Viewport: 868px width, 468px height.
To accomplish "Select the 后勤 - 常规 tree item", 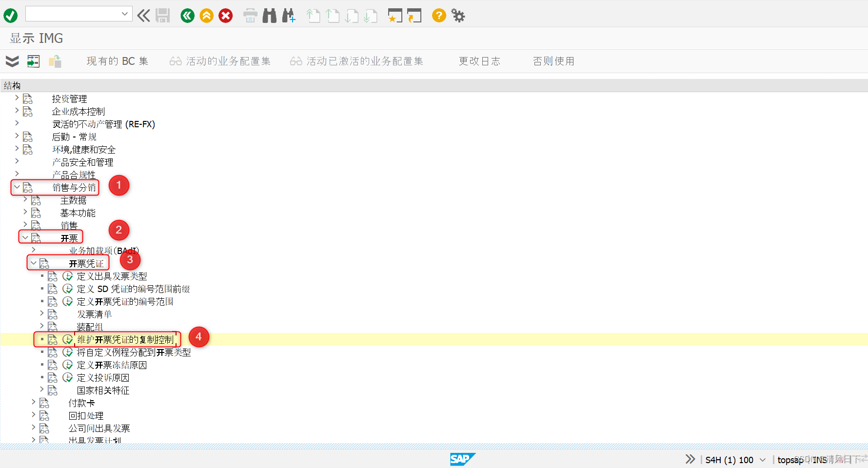I will pyautogui.click(x=74, y=137).
